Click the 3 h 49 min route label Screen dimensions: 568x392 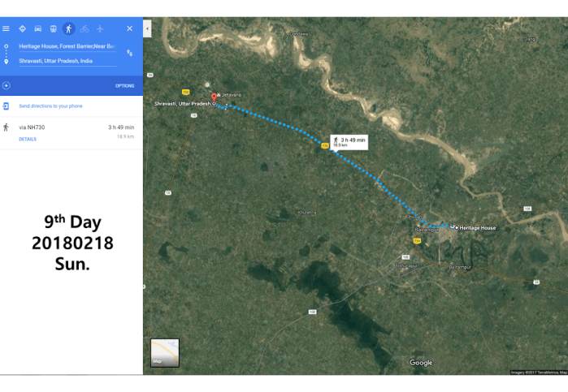(x=349, y=142)
